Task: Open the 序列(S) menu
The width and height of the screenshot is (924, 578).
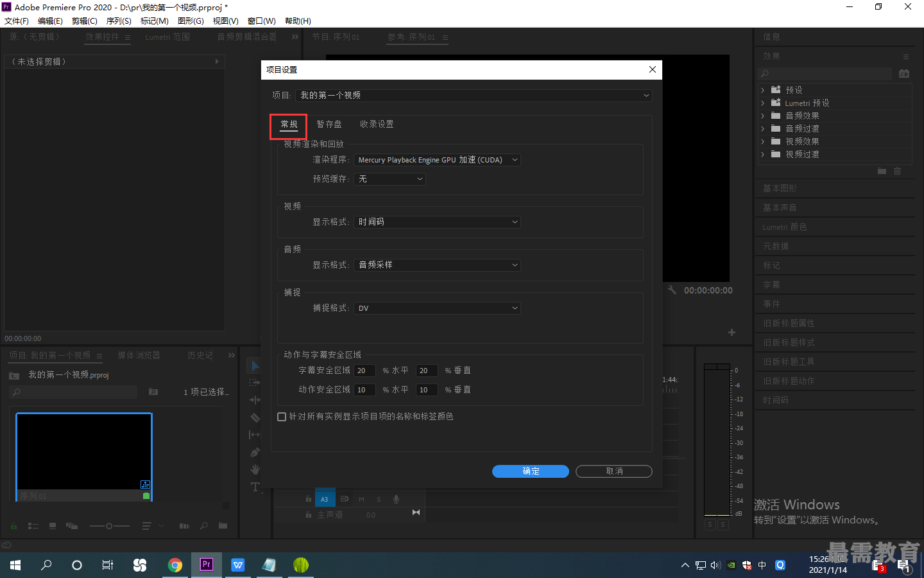Action: 119,21
